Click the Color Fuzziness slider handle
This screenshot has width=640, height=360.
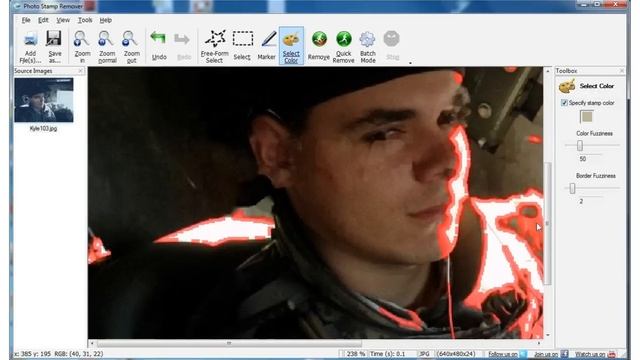(x=580, y=145)
